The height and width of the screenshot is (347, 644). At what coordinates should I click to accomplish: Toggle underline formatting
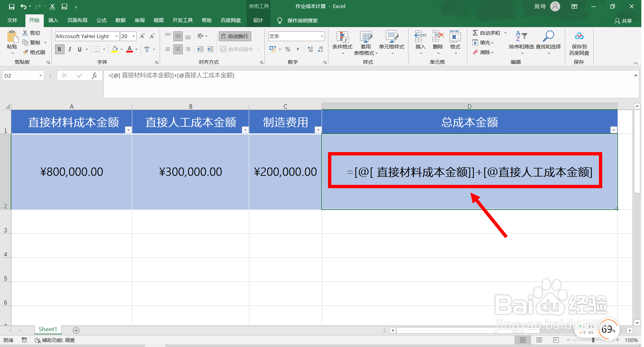[x=79, y=49]
